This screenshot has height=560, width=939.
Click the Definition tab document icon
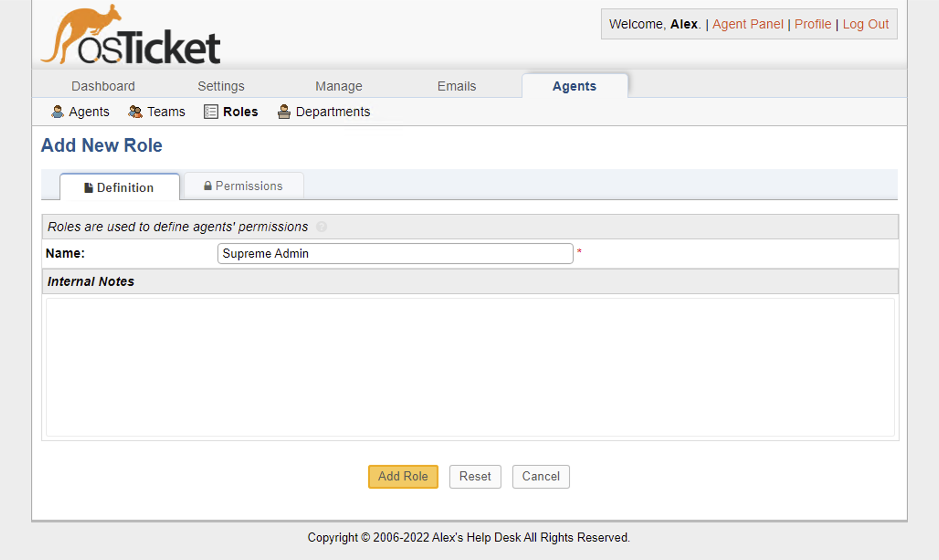pyautogui.click(x=89, y=188)
